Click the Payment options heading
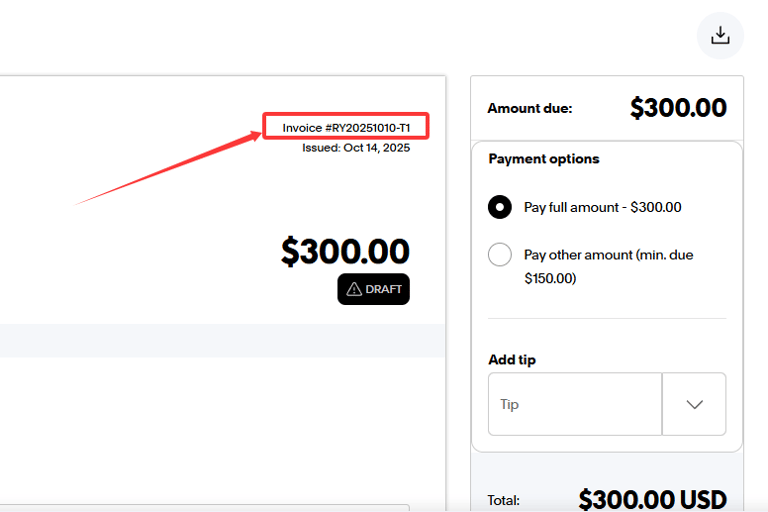The height and width of the screenshot is (512, 768). (x=544, y=159)
